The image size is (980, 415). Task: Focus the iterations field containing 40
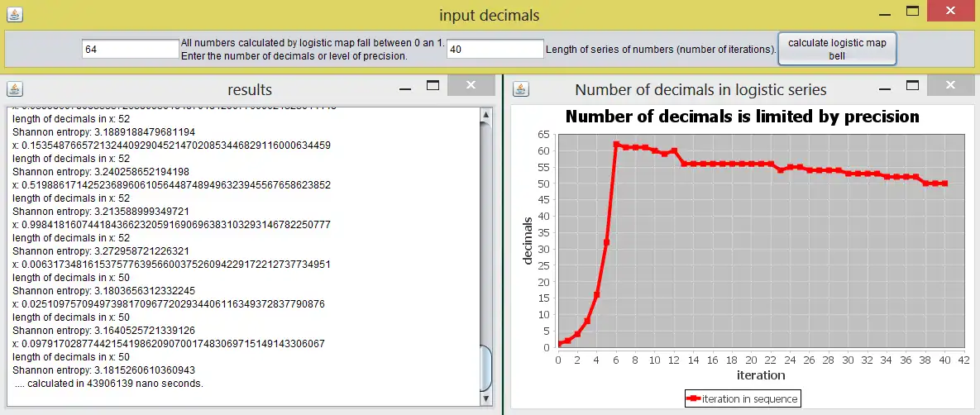click(495, 50)
